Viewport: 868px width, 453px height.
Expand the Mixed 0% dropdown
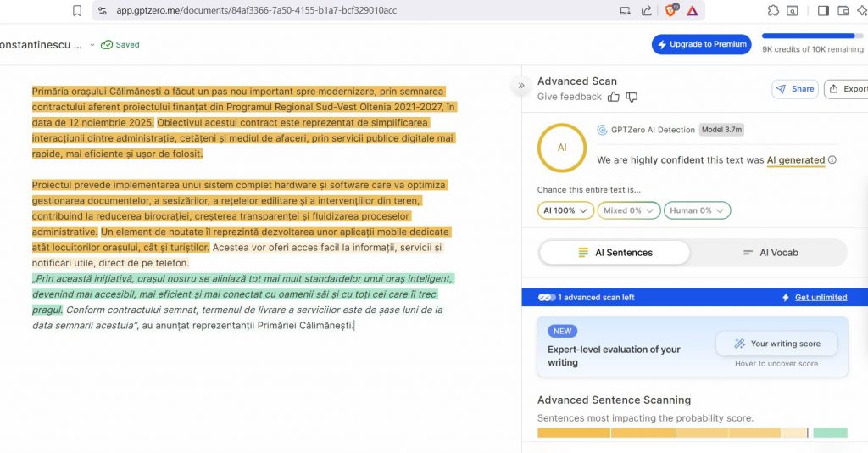pyautogui.click(x=627, y=210)
